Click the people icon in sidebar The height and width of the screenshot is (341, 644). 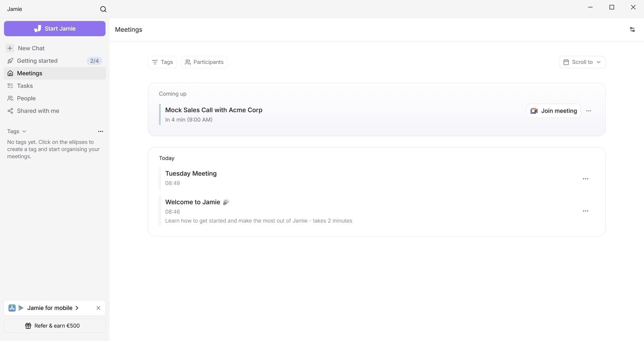point(10,99)
